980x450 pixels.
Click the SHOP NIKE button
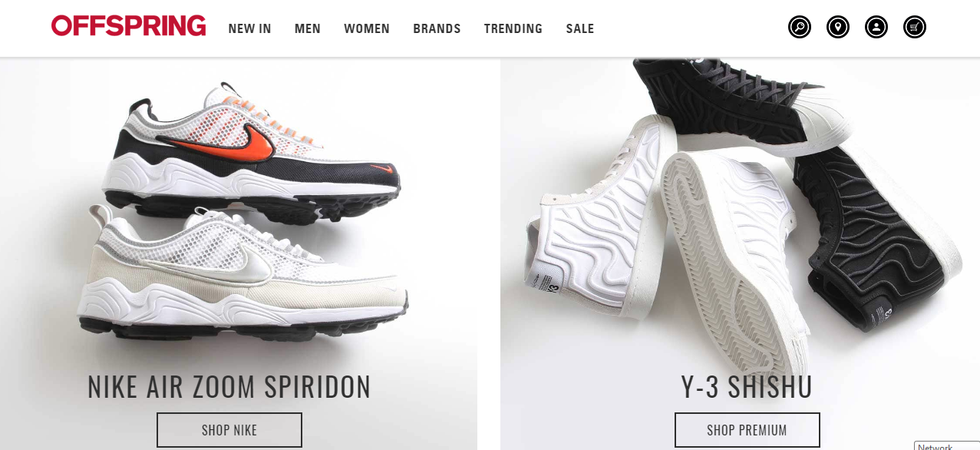pos(229,430)
